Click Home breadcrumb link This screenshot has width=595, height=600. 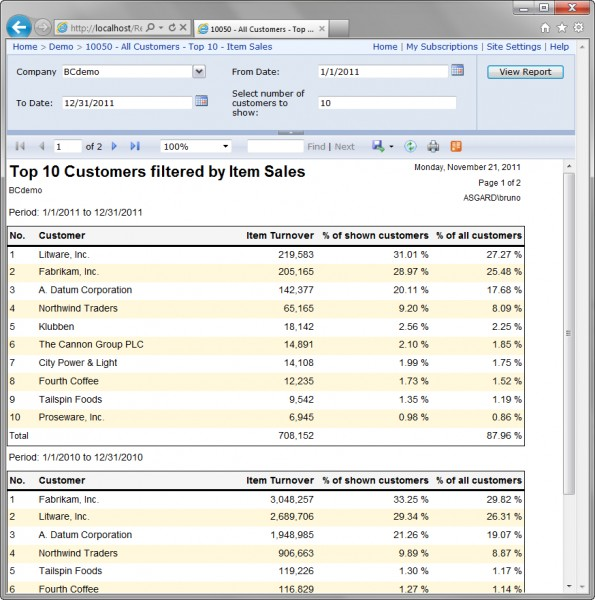point(25,47)
